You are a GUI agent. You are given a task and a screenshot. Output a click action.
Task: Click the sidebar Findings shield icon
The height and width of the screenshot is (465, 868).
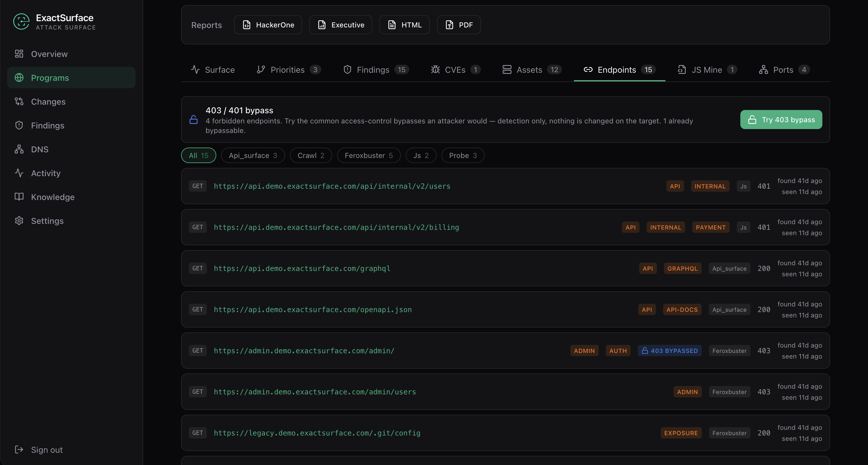pos(19,125)
